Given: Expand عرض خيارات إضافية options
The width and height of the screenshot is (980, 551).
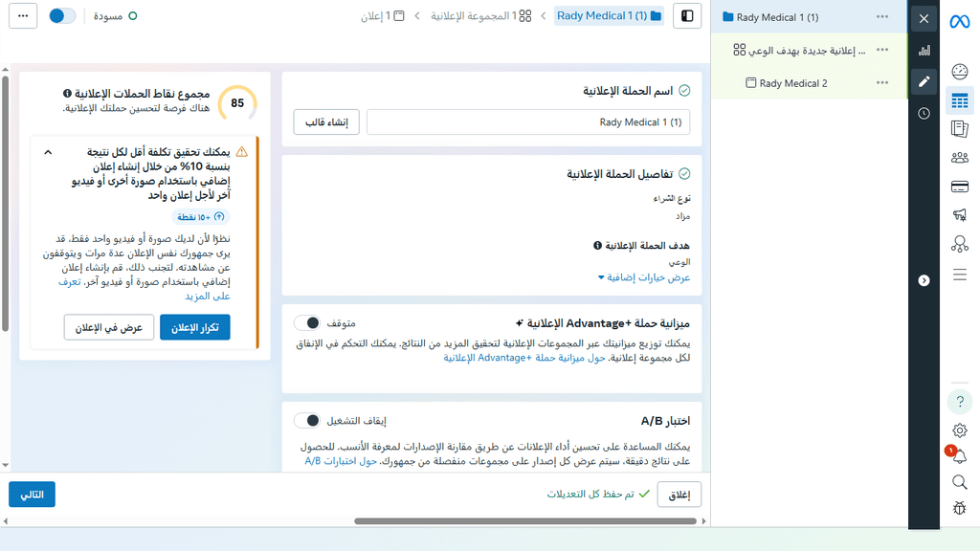Looking at the screenshot, I should coord(644,277).
